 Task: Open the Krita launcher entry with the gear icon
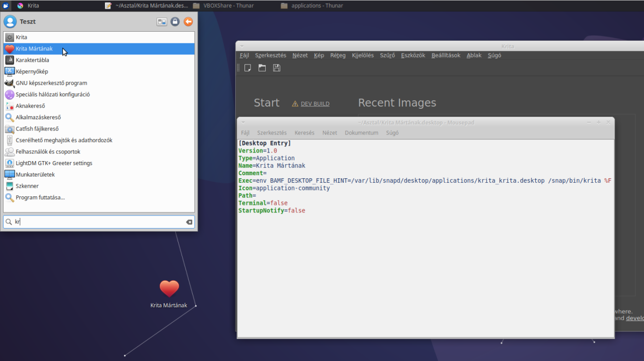99,37
